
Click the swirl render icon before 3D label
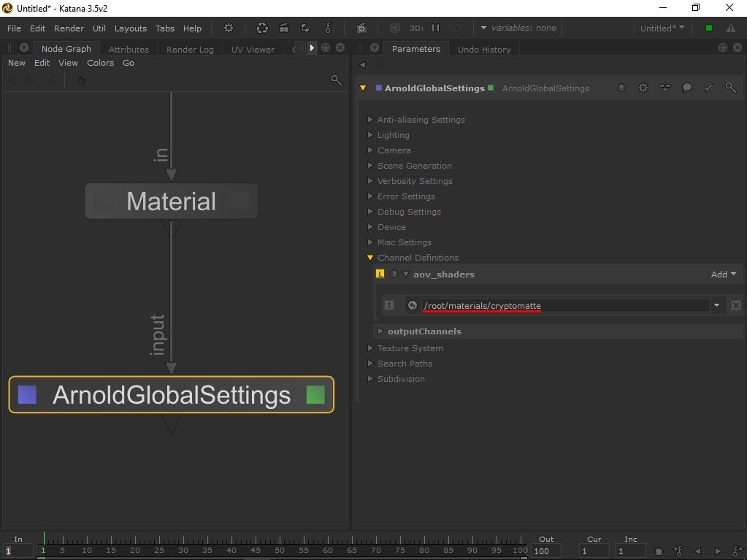(x=394, y=28)
